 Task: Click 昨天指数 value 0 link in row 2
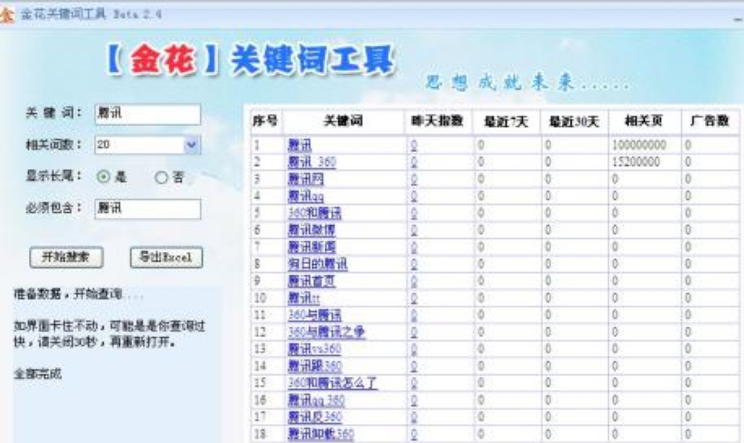414,162
